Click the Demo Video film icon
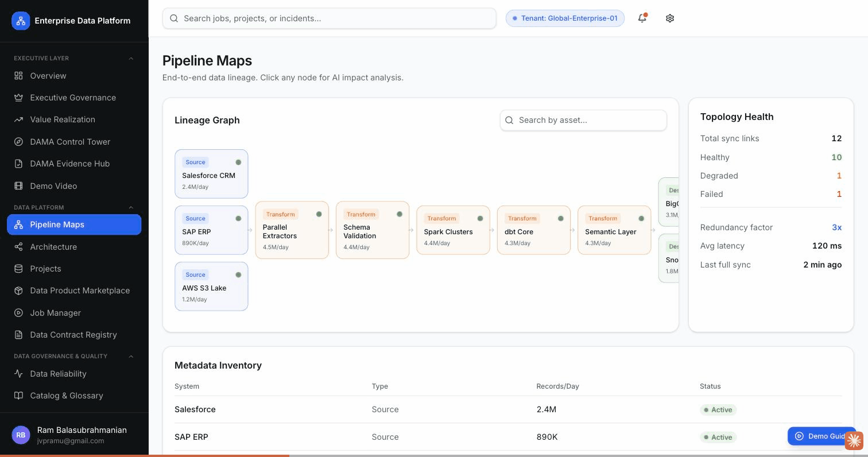 tap(18, 186)
